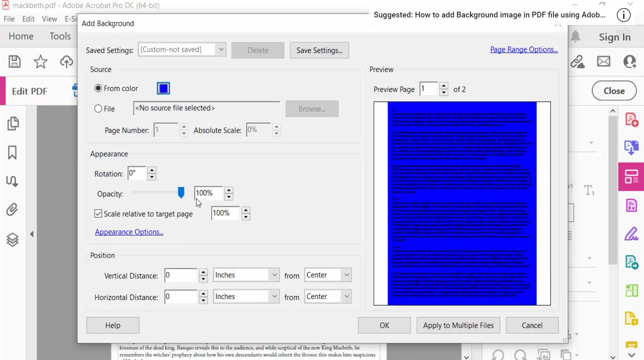Click Apply to Multiple Files
Viewport: 644px width, 360px height.
(458, 325)
